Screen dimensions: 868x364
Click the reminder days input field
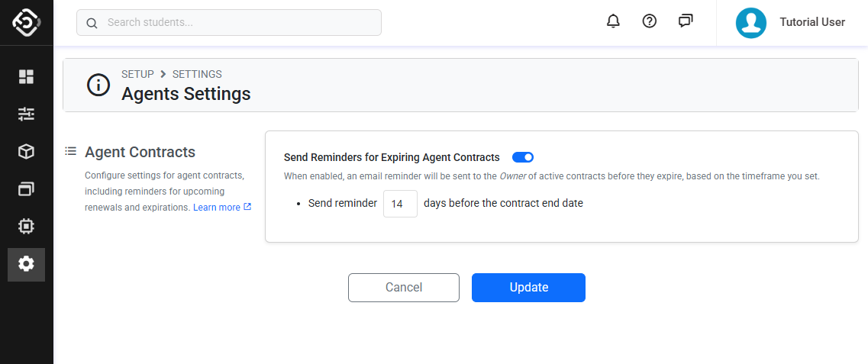coord(400,204)
